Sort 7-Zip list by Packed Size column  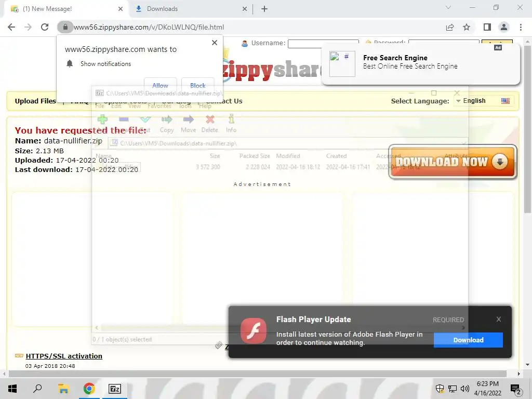coord(255,156)
